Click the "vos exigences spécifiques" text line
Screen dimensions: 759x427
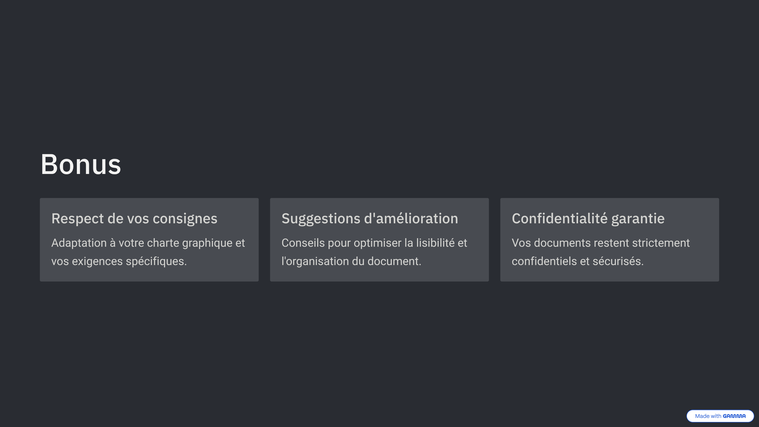(119, 261)
